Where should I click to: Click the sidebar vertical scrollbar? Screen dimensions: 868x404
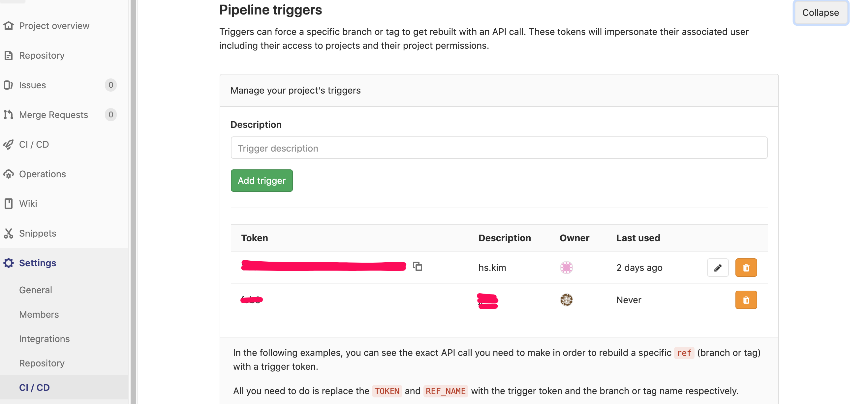click(x=133, y=202)
